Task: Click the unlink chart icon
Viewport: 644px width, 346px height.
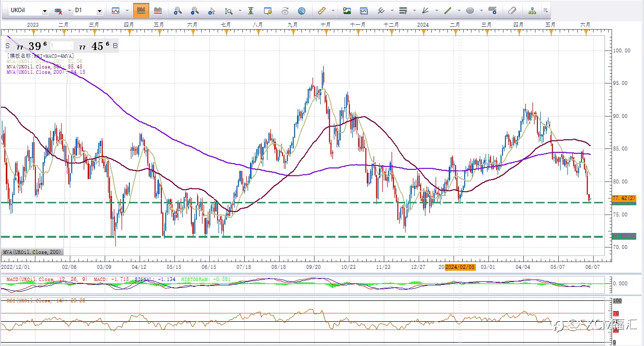Action: [x=58, y=11]
